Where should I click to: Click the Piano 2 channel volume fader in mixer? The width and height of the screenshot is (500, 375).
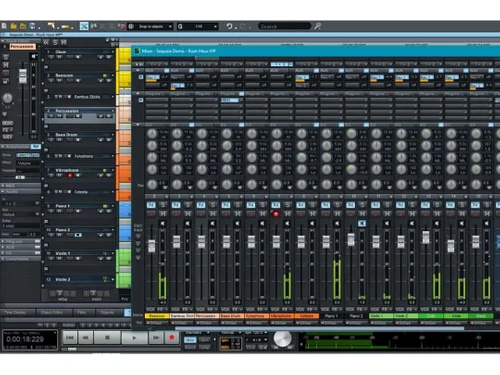[x=351, y=239]
